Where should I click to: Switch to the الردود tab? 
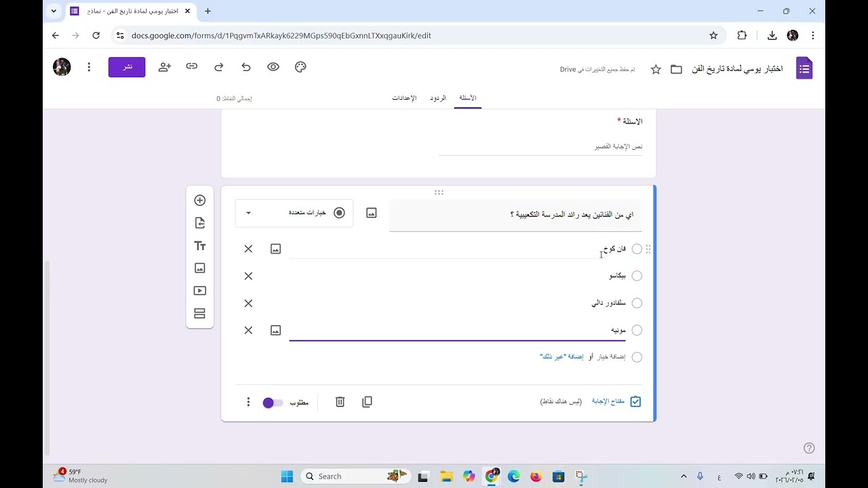pyautogui.click(x=438, y=98)
